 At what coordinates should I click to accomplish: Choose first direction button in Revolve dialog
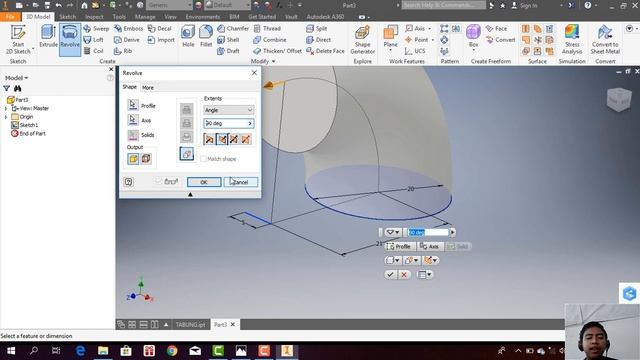coord(209,139)
